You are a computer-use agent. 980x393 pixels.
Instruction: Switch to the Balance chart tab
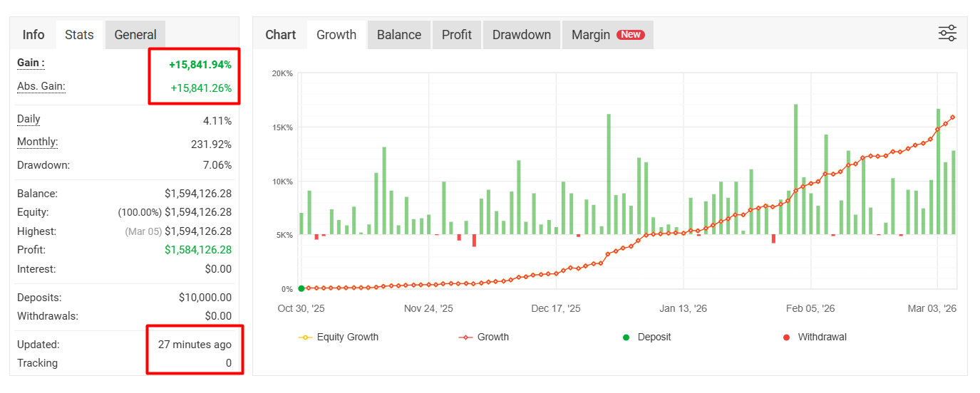coord(398,35)
